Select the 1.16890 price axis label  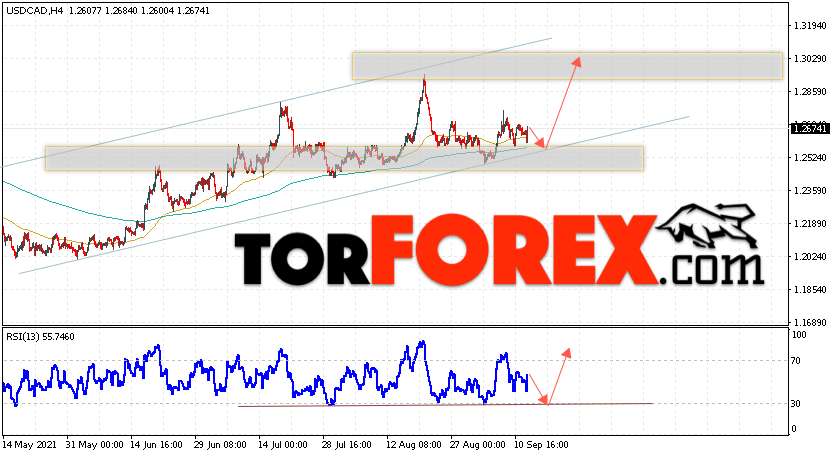[810, 322]
